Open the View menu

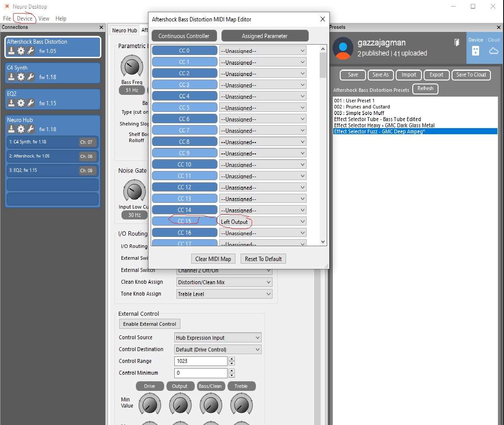pos(44,18)
